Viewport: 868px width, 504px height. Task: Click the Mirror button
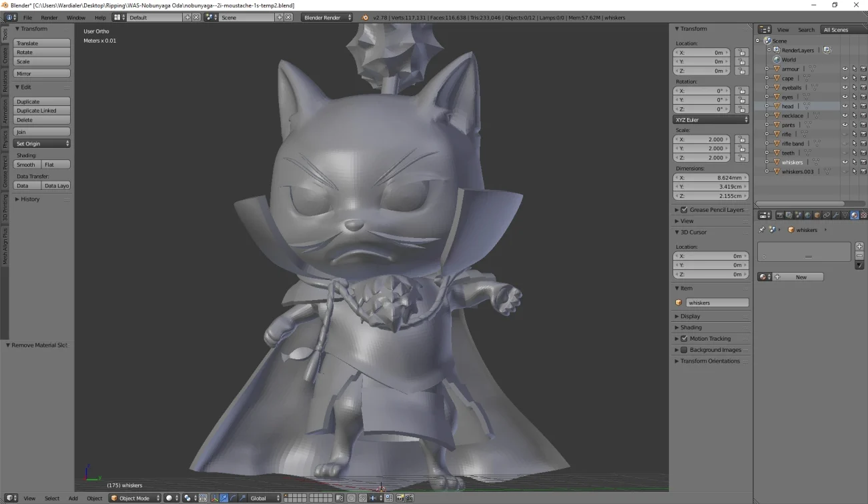coord(42,73)
